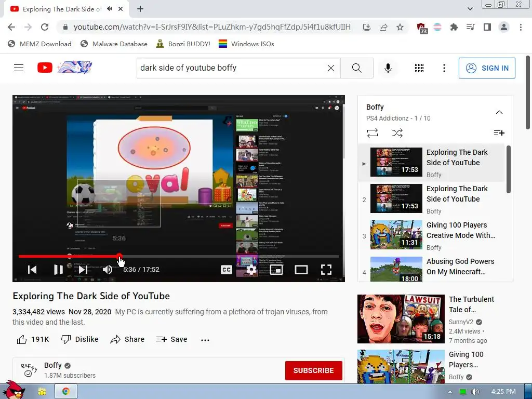Open Angry Birds start button
Viewport: 532px width, 399px height.
(13, 390)
